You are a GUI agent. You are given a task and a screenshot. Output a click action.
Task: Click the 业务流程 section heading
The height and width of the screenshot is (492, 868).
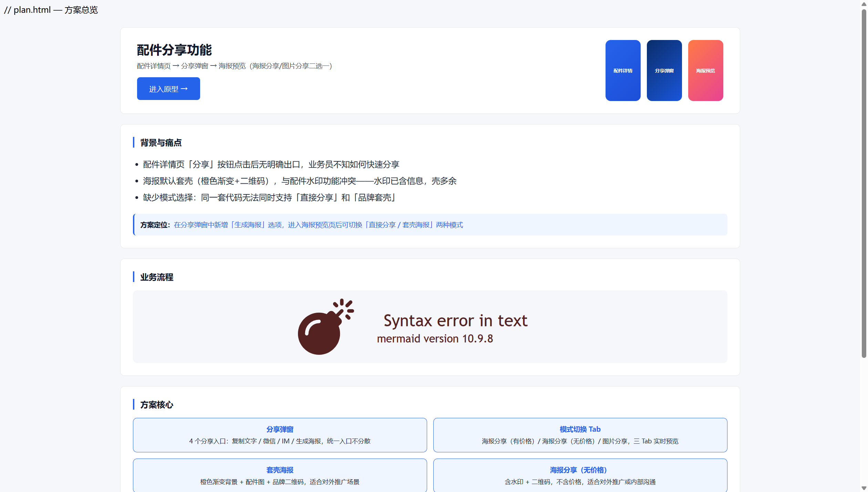click(x=157, y=277)
